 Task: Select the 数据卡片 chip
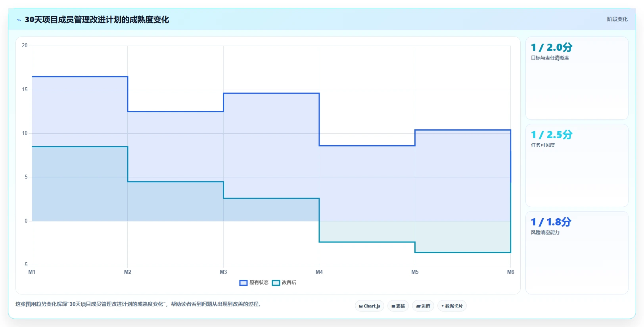point(452,306)
